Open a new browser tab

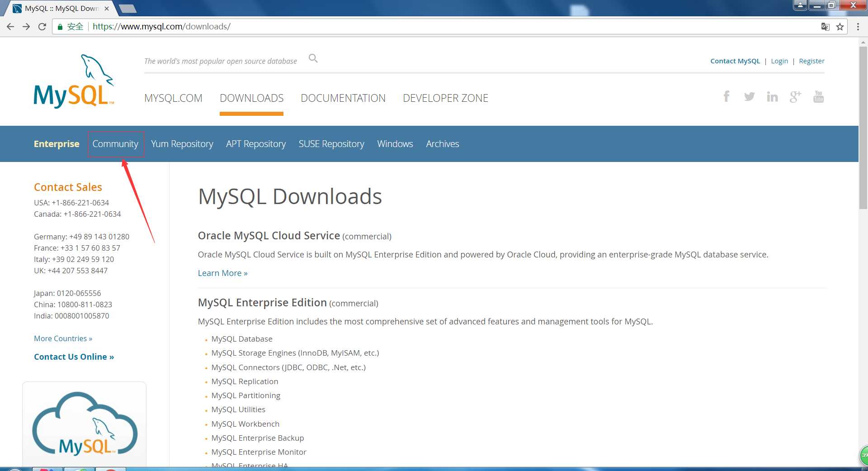click(128, 9)
